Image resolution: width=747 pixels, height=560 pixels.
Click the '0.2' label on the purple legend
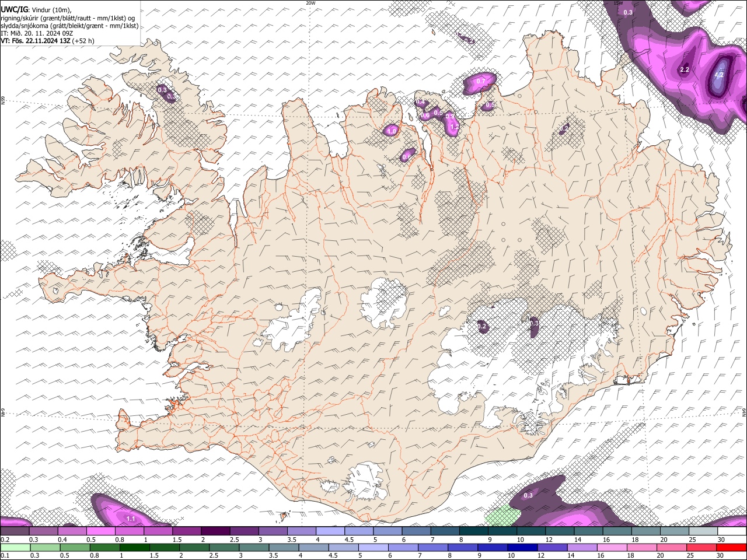[x=5, y=540]
